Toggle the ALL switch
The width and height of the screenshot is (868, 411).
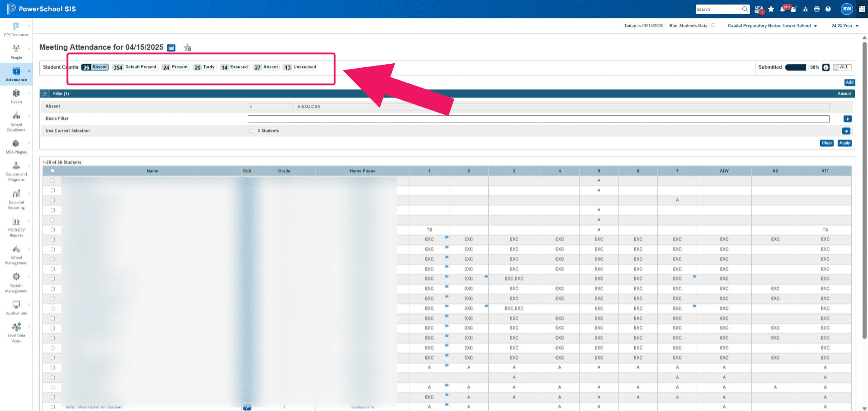[x=842, y=67]
